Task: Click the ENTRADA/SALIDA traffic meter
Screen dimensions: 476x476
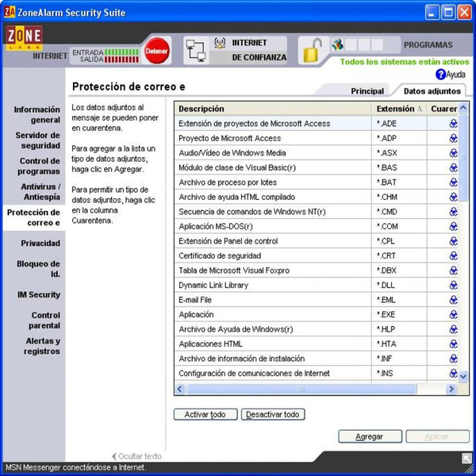Action: (x=106, y=56)
